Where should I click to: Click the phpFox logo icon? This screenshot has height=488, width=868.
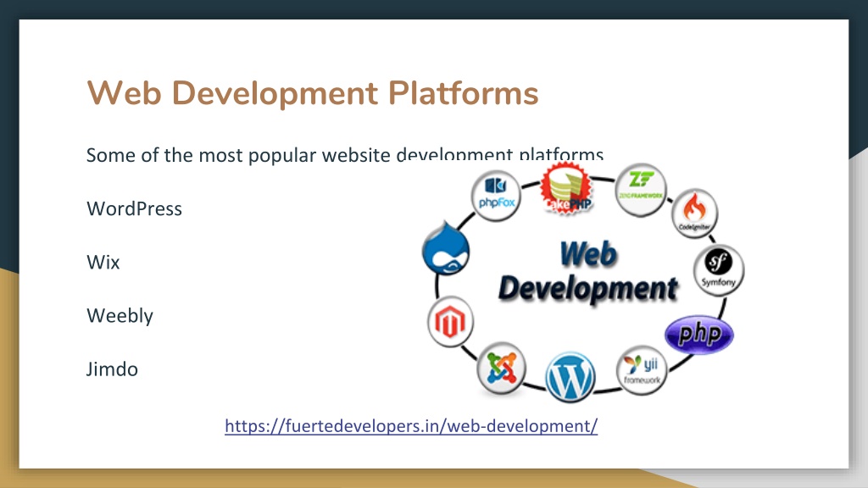[496, 196]
